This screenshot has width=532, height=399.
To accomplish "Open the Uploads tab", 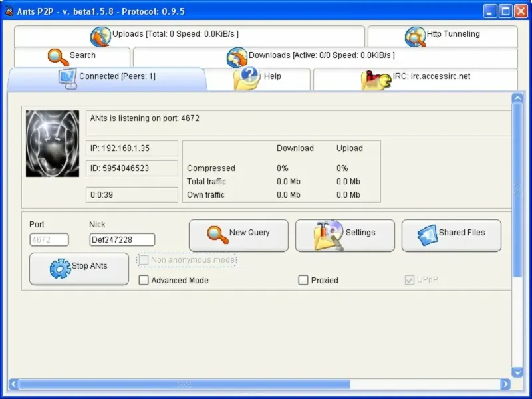I will (x=190, y=36).
